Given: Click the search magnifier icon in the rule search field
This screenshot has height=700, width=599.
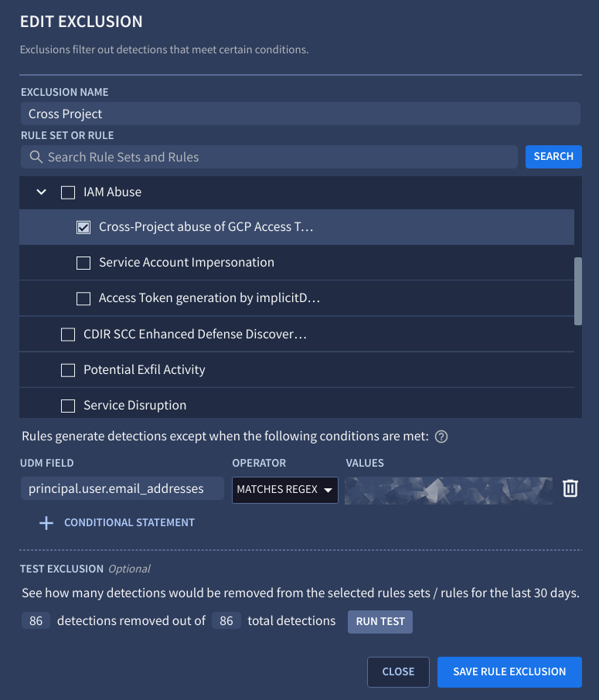Looking at the screenshot, I should pyautogui.click(x=35, y=157).
